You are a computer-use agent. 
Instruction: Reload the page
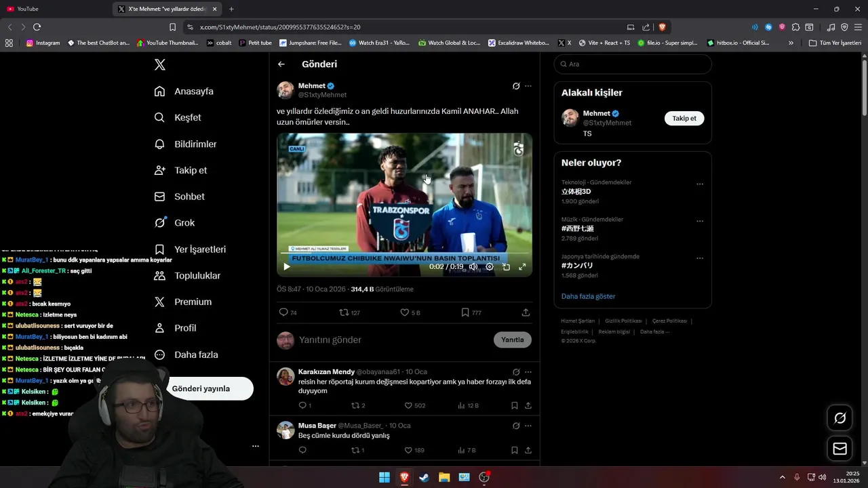point(37,27)
